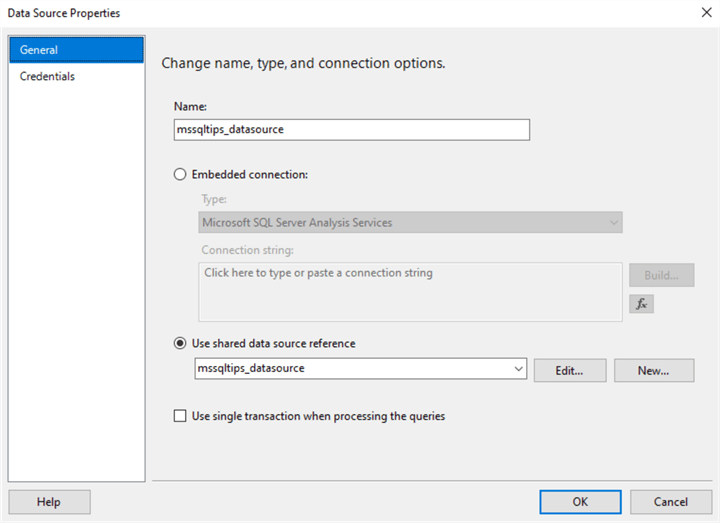The width and height of the screenshot is (720, 523).
Task: Confirm with the OK button
Action: [580, 502]
